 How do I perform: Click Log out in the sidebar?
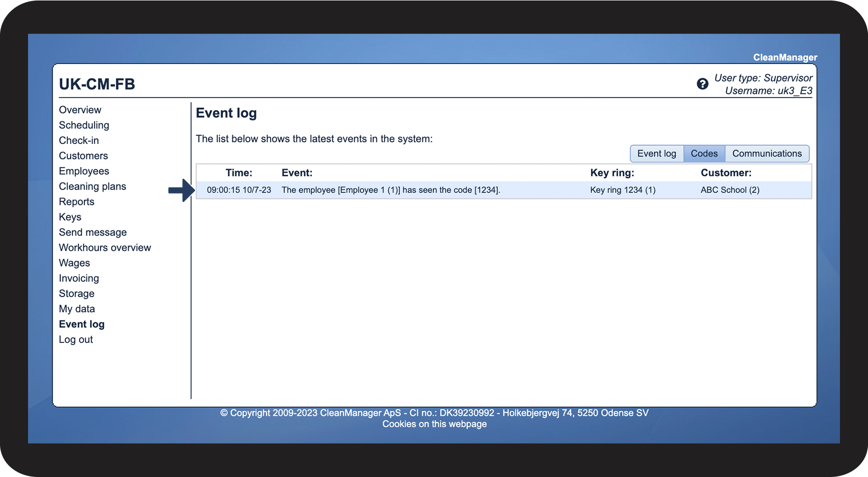pyautogui.click(x=76, y=339)
